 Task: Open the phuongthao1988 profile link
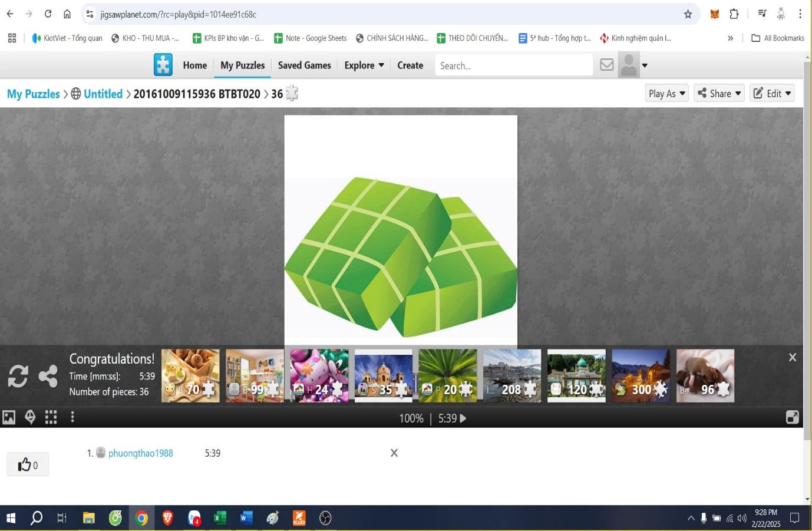point(140,453)
